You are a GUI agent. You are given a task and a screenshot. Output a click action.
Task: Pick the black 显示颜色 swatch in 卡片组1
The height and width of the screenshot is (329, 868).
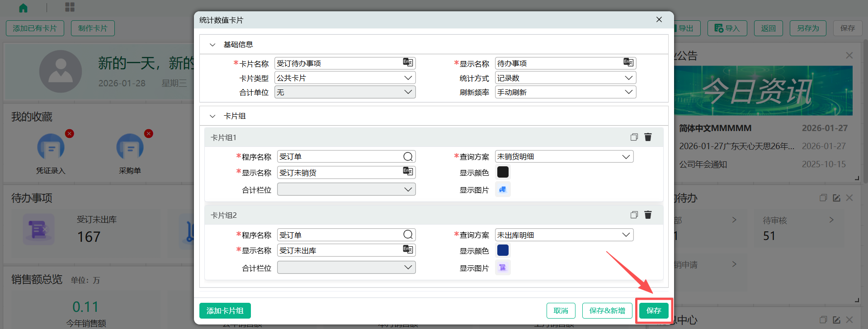503,172
